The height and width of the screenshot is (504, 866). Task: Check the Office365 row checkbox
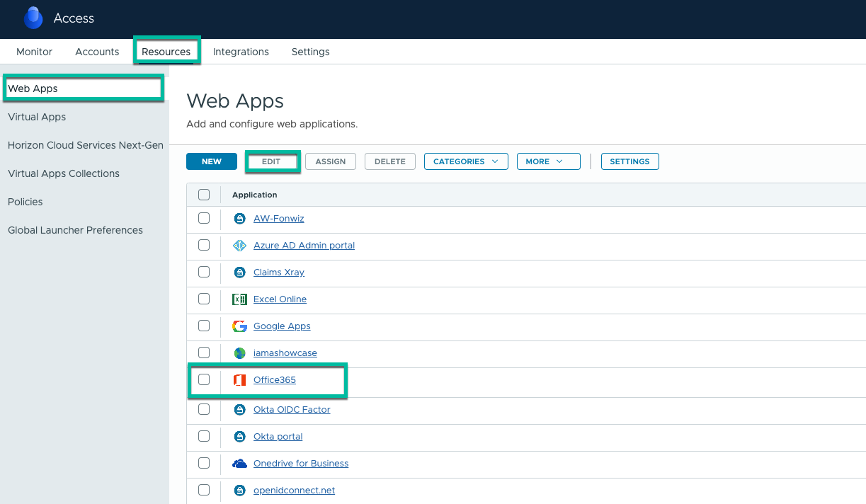tap(204, 380)
